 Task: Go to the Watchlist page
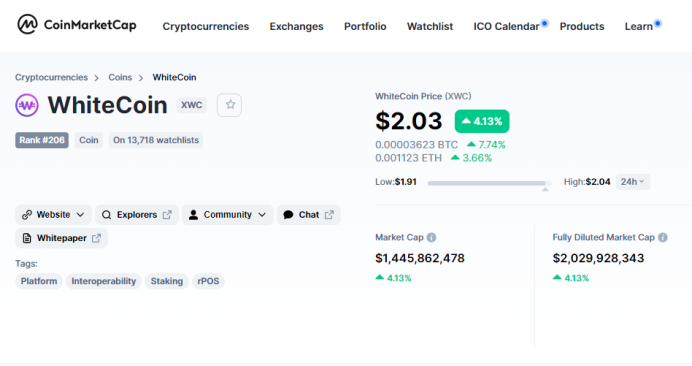[430, 26]
